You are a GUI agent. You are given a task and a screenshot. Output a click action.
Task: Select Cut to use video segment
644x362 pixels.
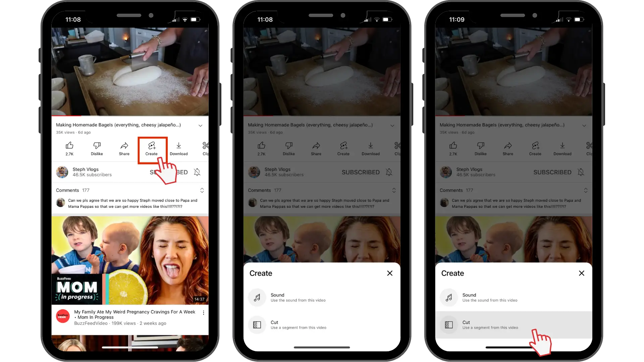(513, 324)
